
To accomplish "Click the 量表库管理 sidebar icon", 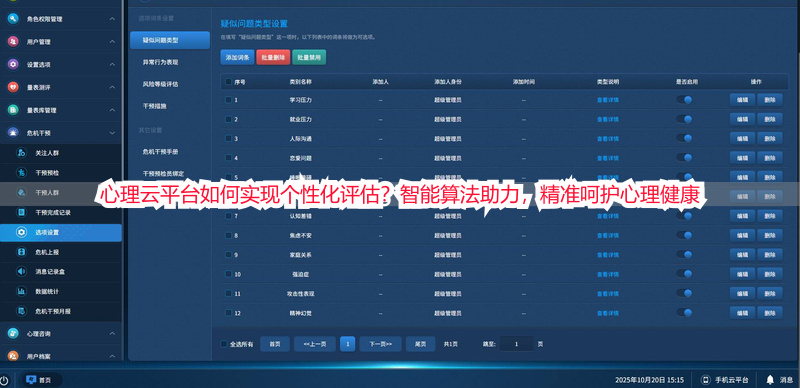I will [13, 110].
